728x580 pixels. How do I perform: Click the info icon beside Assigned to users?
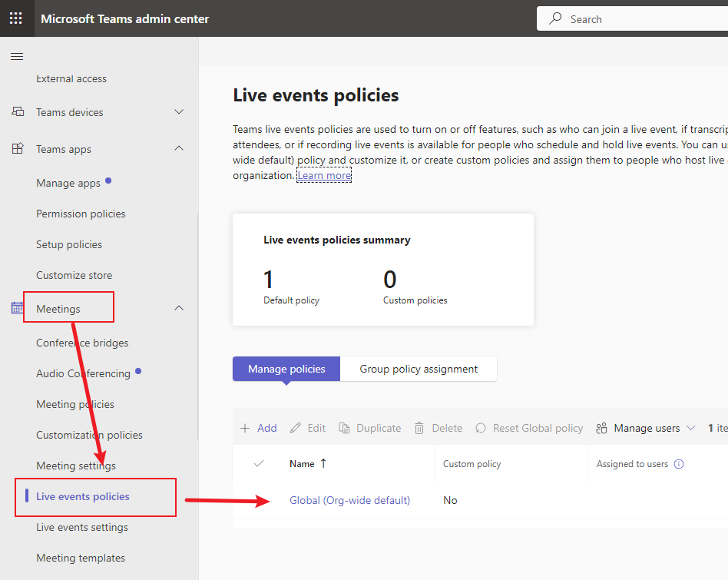(679, 464)
